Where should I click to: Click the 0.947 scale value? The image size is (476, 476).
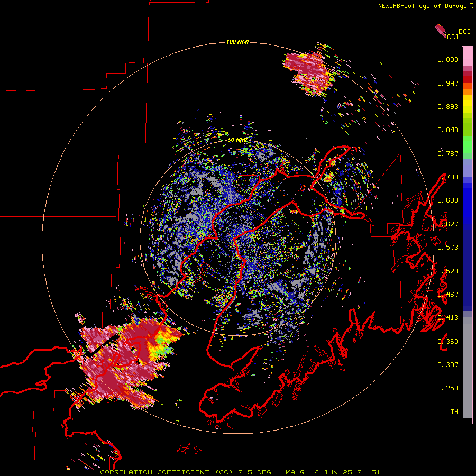pos(448,83)
